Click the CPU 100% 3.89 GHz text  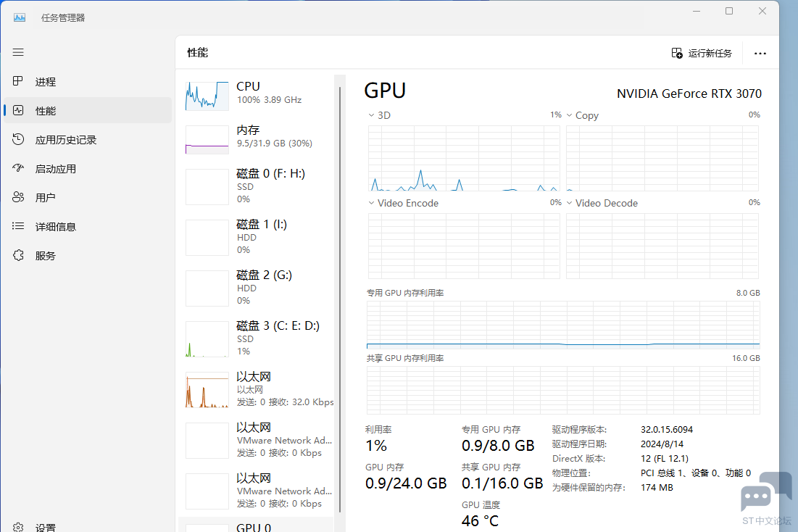tap(269, 100)
